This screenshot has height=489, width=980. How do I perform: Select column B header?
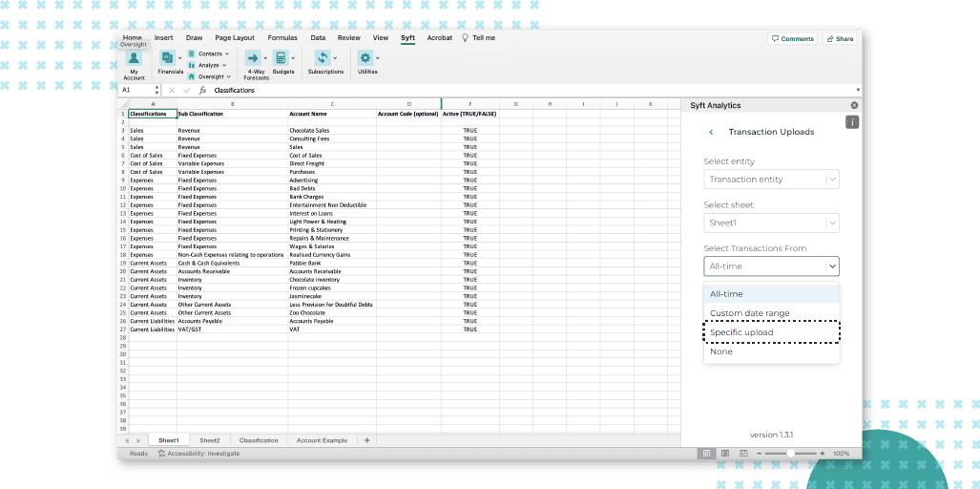233,104
